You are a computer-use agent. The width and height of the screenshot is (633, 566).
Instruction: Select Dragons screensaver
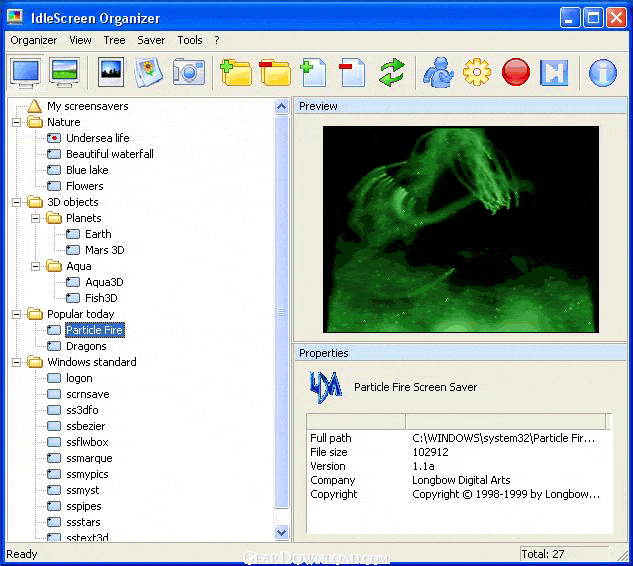click(x=86, y=346)
